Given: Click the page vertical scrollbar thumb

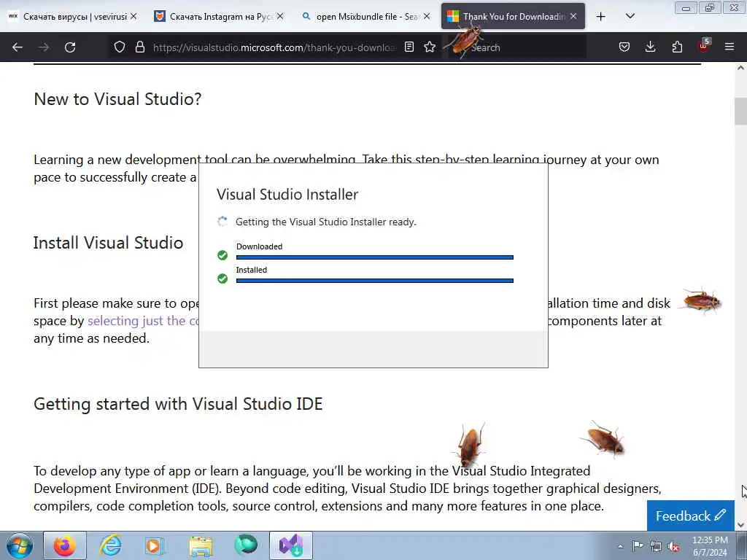Looking at the screenshot, I should click(x=740, y=111).
